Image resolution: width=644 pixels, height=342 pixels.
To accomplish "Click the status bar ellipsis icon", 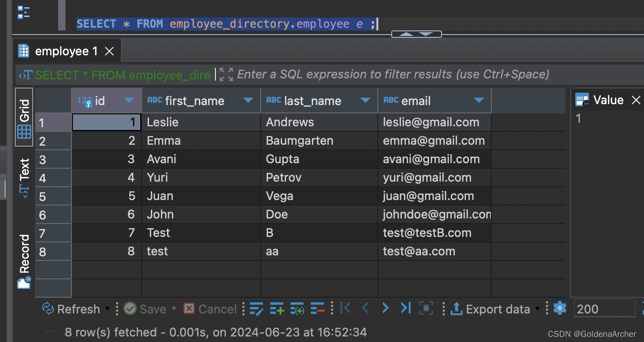I will 51,331.
